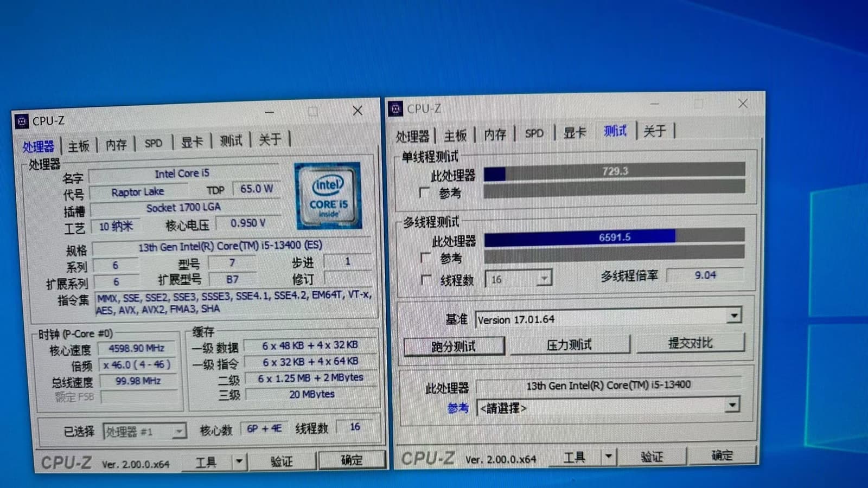
Task: Click the 核心数 value 6P + 4E
Action: pos(264,428)
